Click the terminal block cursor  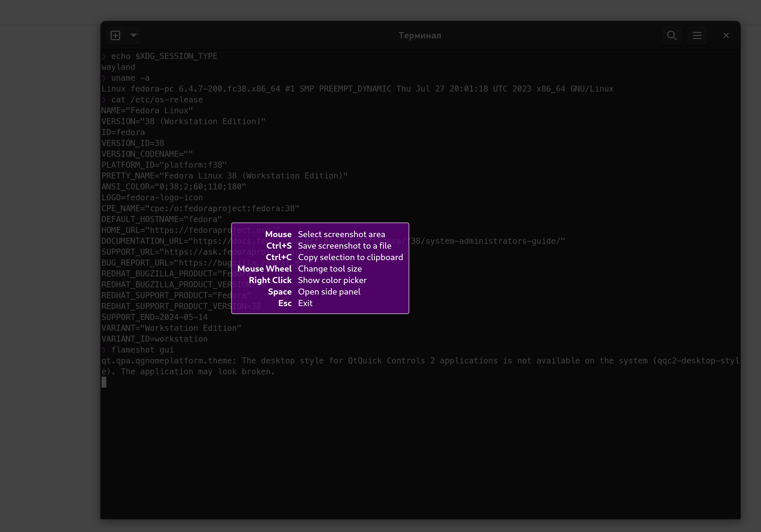(x=104, y=382)
